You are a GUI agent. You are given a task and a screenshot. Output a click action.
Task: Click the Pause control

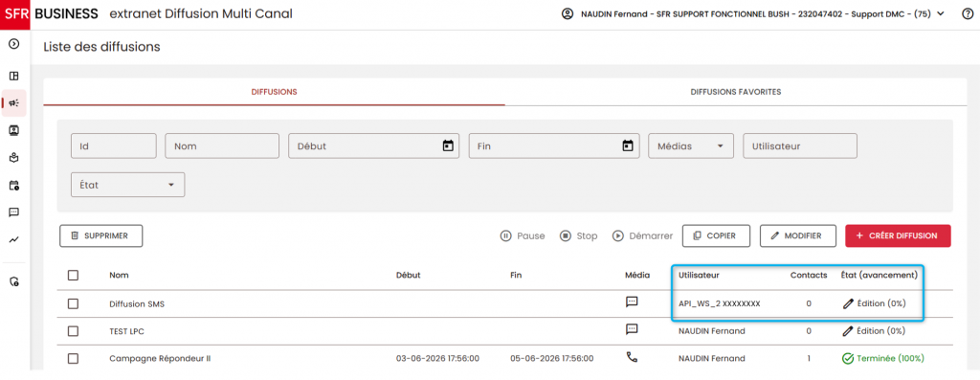tap(523, 235)
